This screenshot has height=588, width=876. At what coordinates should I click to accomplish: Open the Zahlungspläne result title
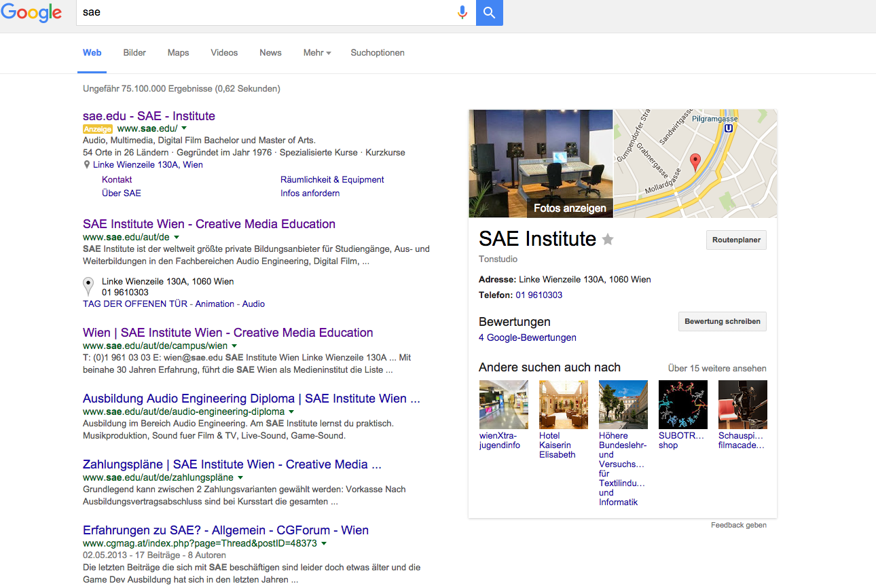232,464
